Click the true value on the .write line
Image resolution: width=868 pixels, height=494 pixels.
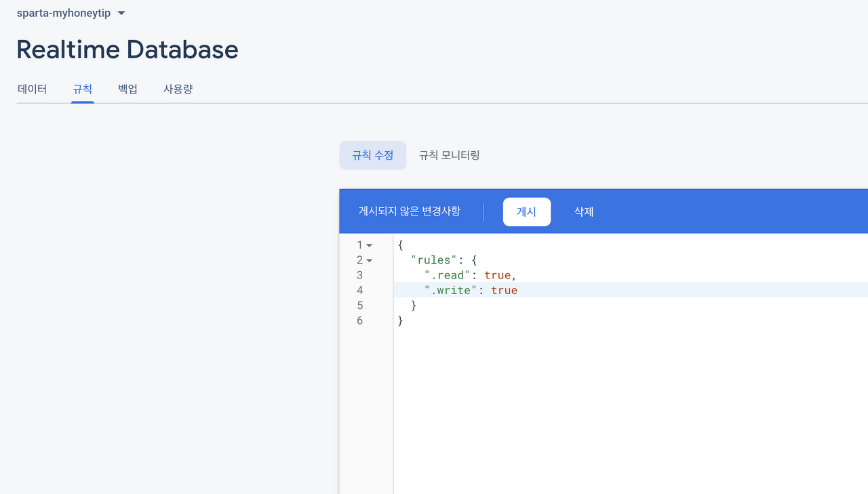coord(504,290)
